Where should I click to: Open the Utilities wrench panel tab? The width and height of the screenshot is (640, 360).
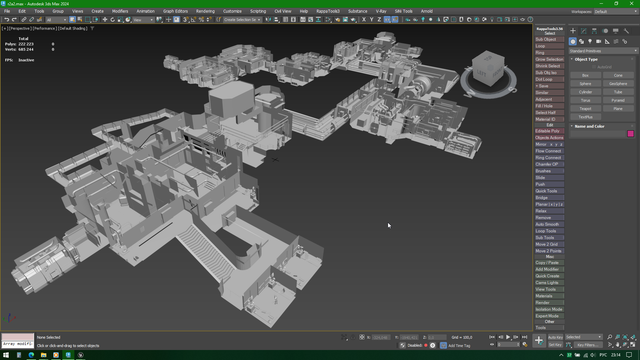(627, 31)
